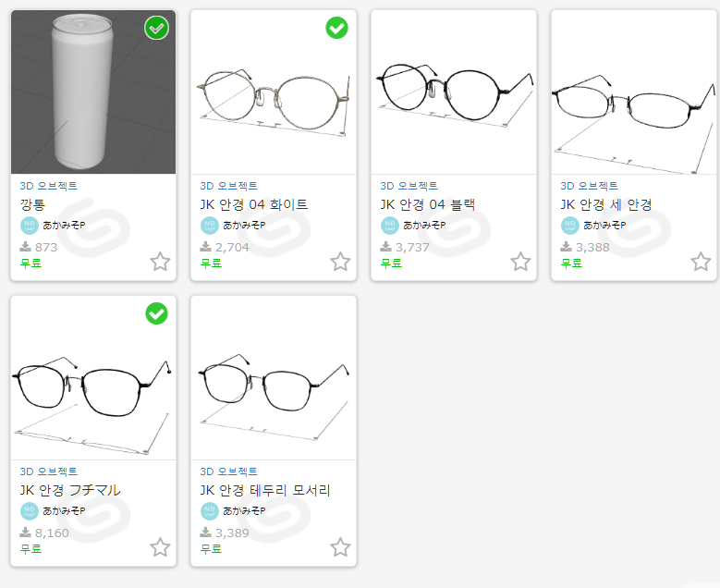
Task: Open 3D 오브젝트 category above JK 안경 세 안경
Action: [x=589, y=186]
